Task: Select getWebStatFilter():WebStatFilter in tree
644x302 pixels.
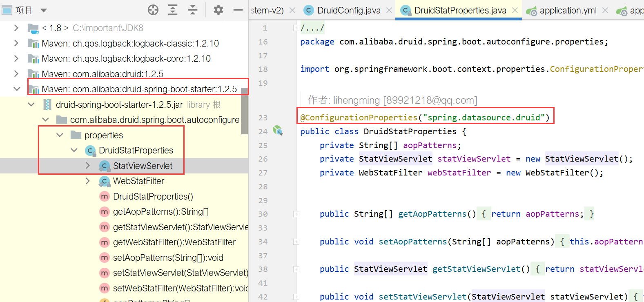Action: [x=174, y=242]
